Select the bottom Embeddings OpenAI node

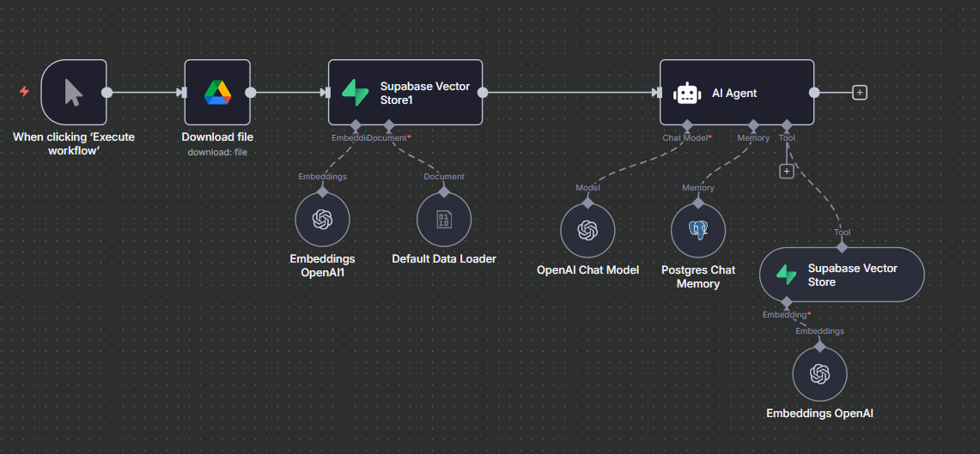pyautogui.click(x=819, y=374)
